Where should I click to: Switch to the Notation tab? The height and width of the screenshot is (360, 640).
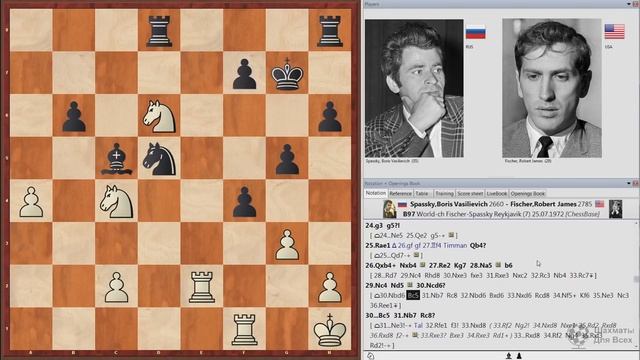coord(376,193)
